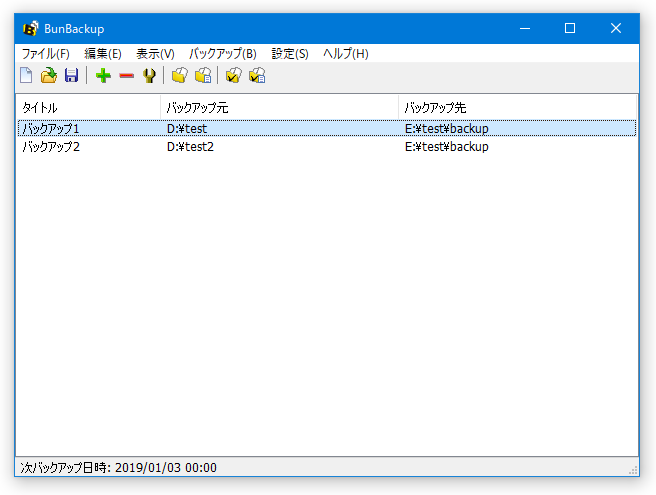The height and width of the screenshot is (495, 656).
Task: Open a backup settings file via folder icon
Action: 49,76
